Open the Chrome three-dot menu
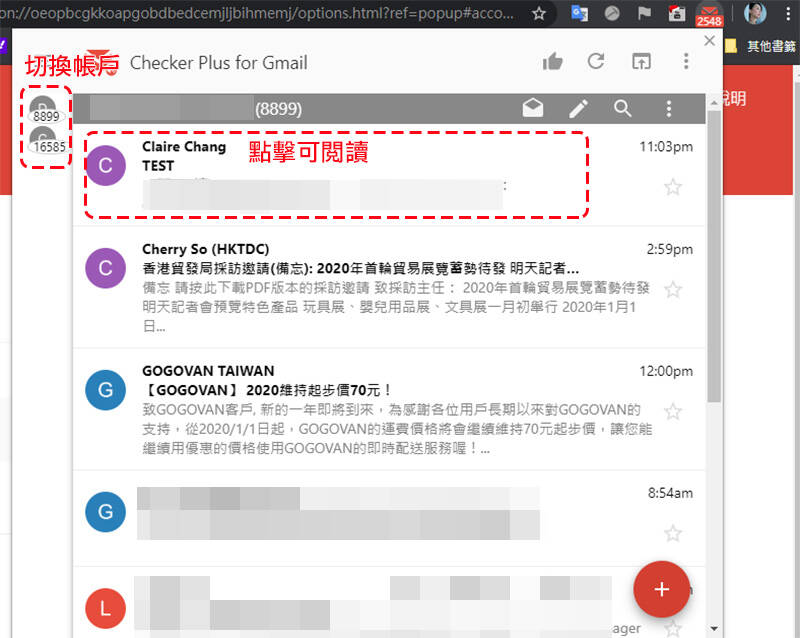The height and width of the screenshot is (638, 800). click(x=788, y=14)
